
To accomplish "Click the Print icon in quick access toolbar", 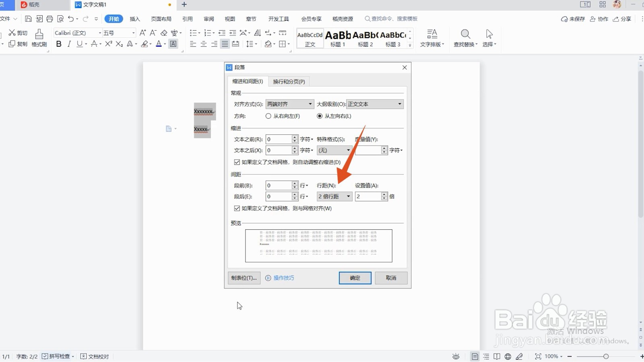I will (50, 19).
